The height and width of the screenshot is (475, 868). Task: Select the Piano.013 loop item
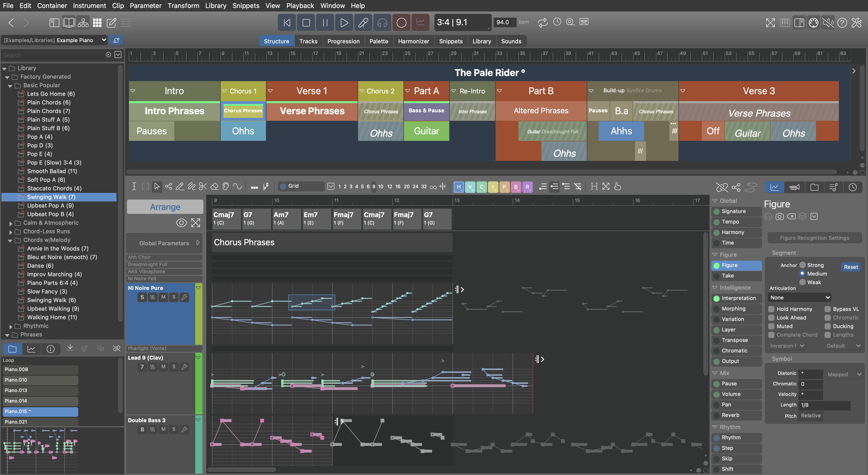(x=40, y=390)
